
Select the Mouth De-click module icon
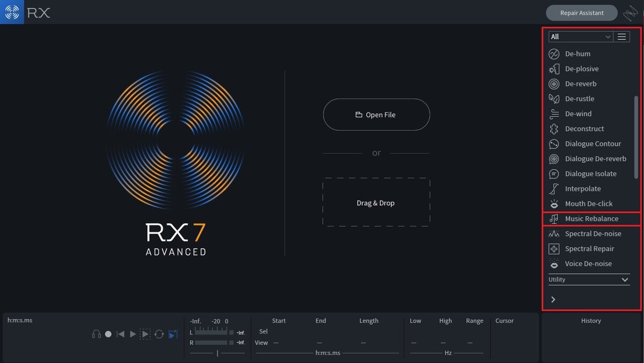coord(554,204)
